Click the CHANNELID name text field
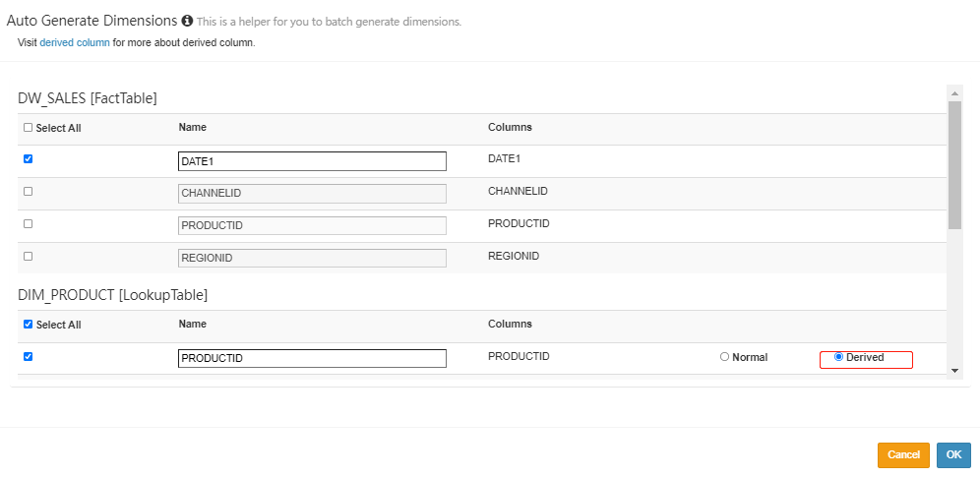 click(312, 194)
